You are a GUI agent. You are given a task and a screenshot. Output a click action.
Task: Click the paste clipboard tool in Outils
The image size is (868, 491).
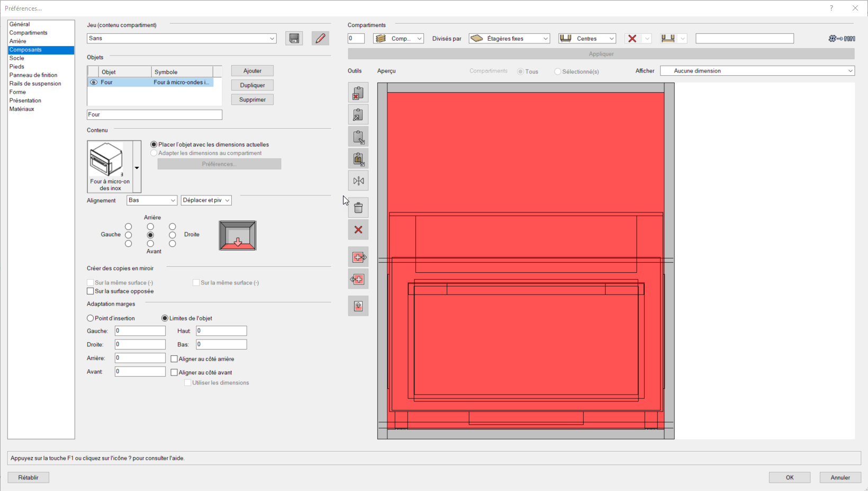tap(358, 137)
